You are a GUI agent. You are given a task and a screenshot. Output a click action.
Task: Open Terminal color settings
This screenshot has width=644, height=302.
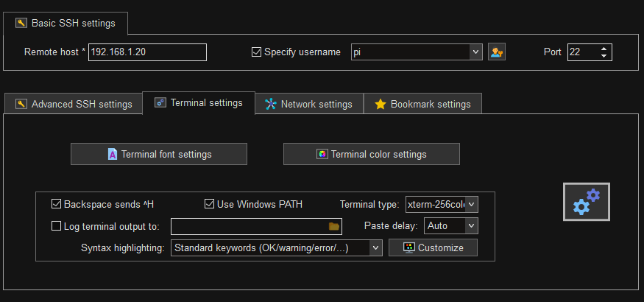(372, 154)
